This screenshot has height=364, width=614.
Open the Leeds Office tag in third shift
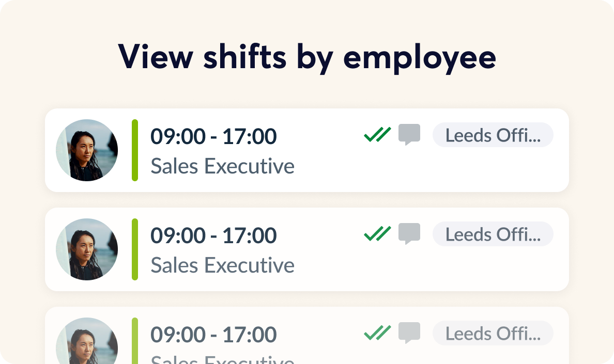(493, 334)
